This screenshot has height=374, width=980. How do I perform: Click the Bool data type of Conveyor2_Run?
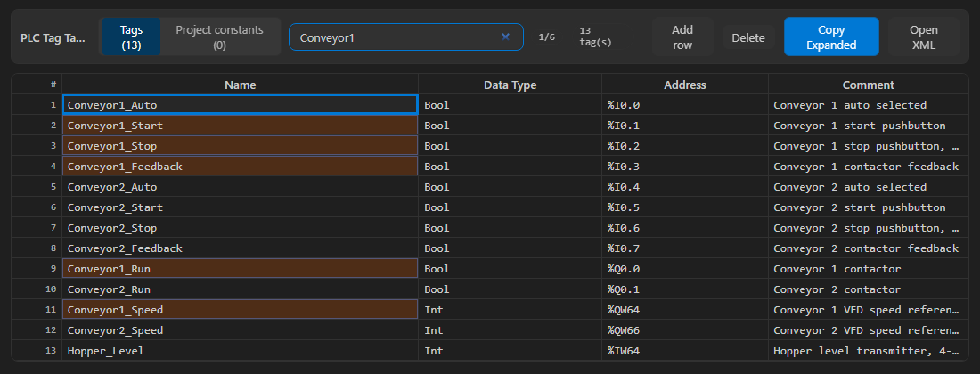(x=510, y=289)
